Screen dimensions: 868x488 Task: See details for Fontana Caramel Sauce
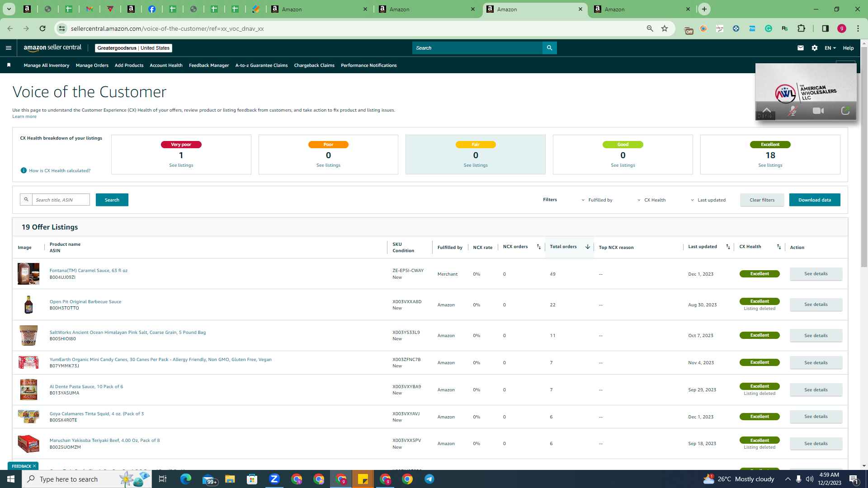point(816,274)
